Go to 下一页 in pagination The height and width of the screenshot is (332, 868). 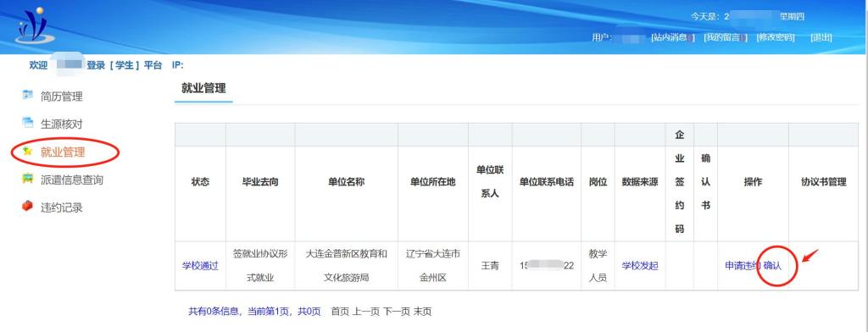(397, 312)
